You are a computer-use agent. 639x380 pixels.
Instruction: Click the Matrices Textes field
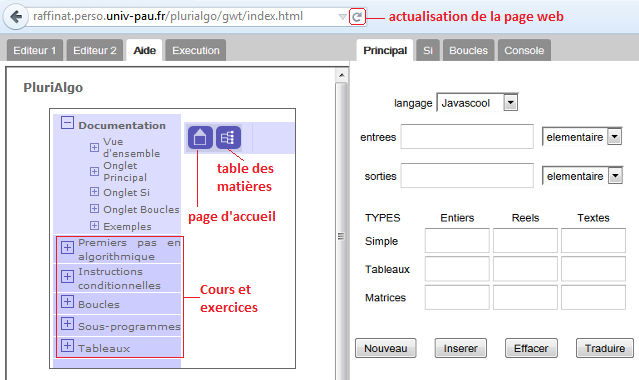point(593,297)
